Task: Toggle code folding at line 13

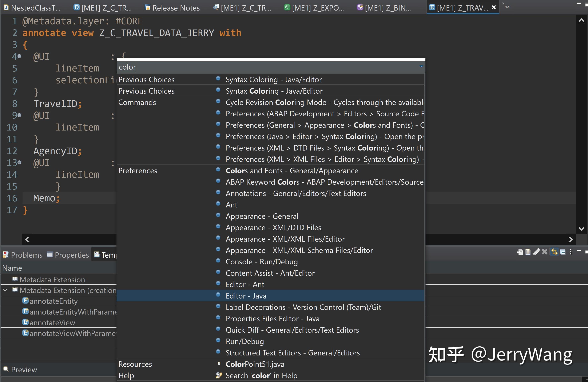Action: point(20,163)
